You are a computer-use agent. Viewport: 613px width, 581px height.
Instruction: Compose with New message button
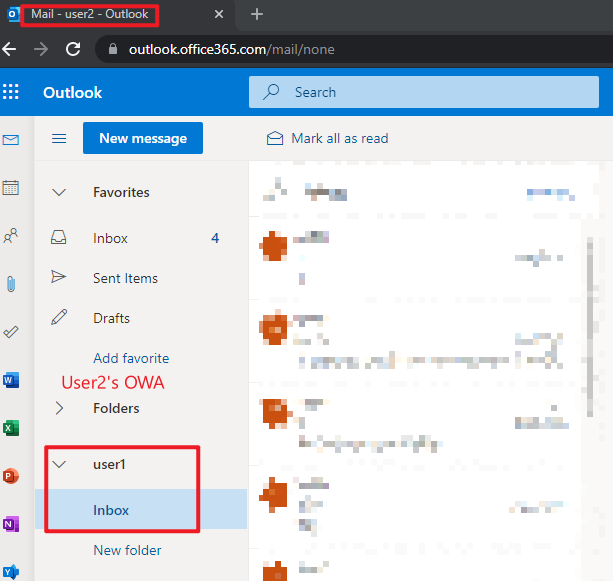143,138
